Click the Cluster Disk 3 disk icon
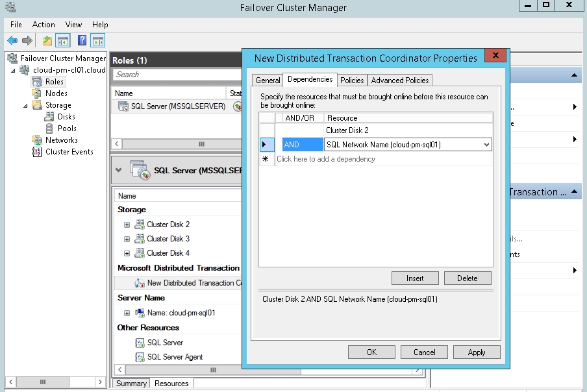The width and height of the screenshot is (587, 392). [x=140, y=239]
